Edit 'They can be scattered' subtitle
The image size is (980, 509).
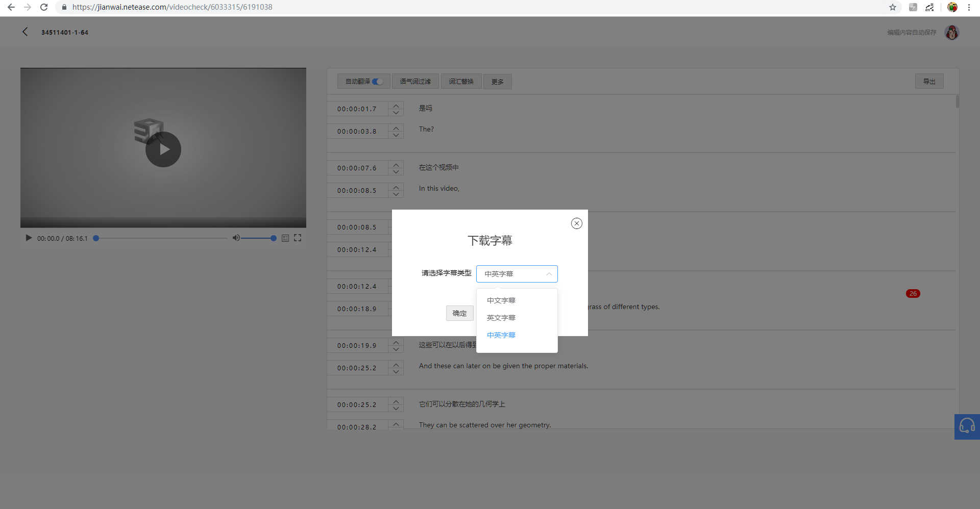coord(485,425)
